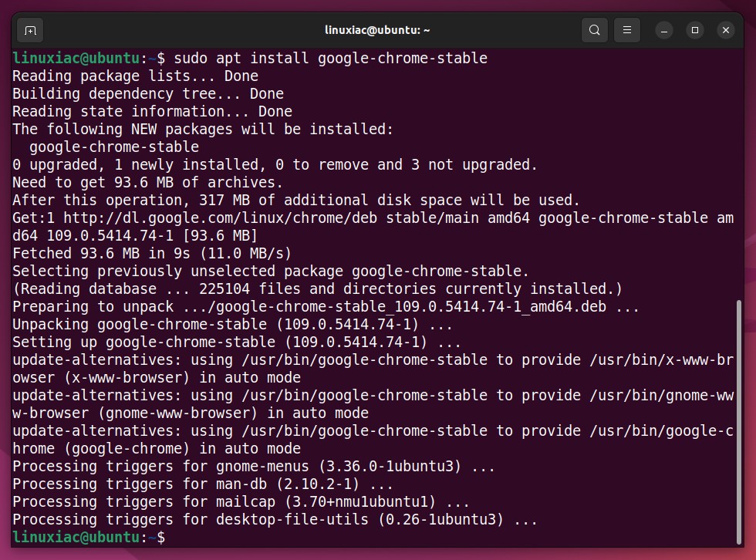This screenshot has height=560, width=756.
Task: Click the 'Processing triggers for man-db' line
Action: [x=202, y=484]
